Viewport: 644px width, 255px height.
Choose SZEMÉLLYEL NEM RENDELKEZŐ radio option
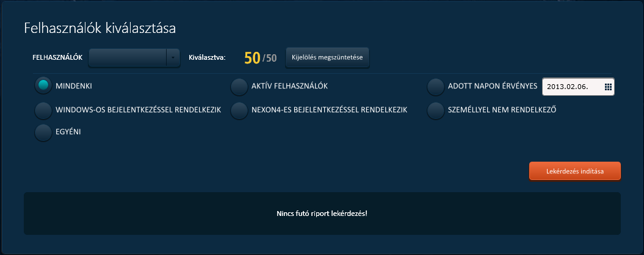coord(435,110)
